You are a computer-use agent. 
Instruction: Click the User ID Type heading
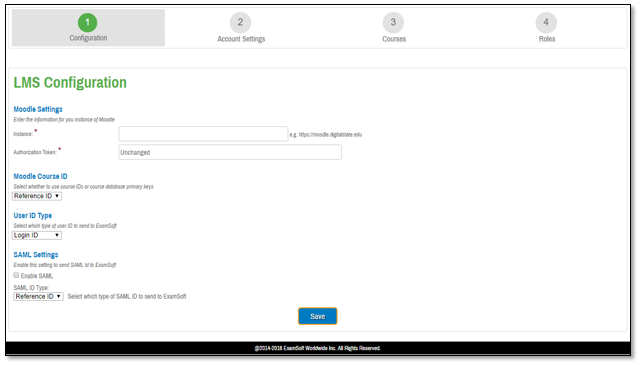click(x=33, y=216)
